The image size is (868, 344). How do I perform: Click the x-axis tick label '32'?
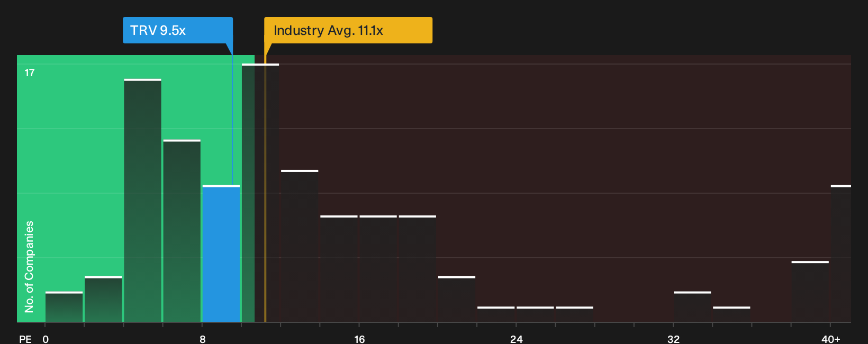[x=673, y=339]
